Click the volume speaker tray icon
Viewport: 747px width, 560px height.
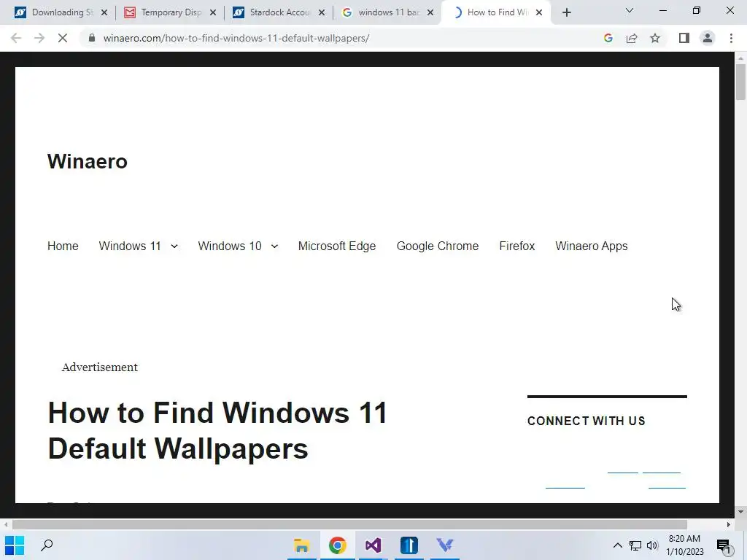tap(652, 545)
